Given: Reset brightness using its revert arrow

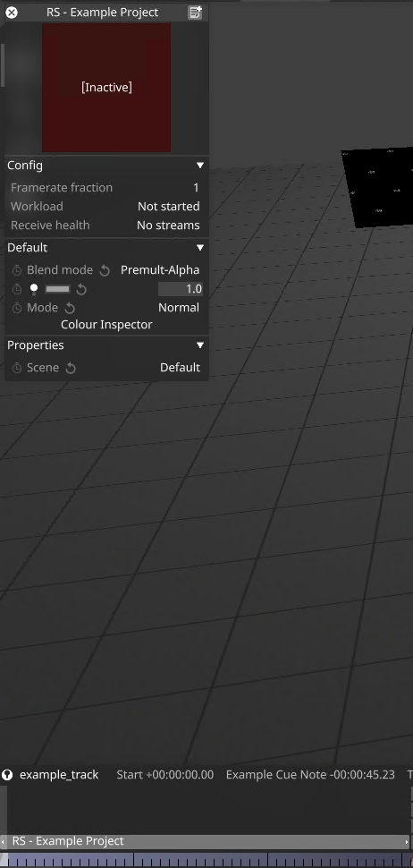Looking at the screenshot, I should tap(81, 289).
